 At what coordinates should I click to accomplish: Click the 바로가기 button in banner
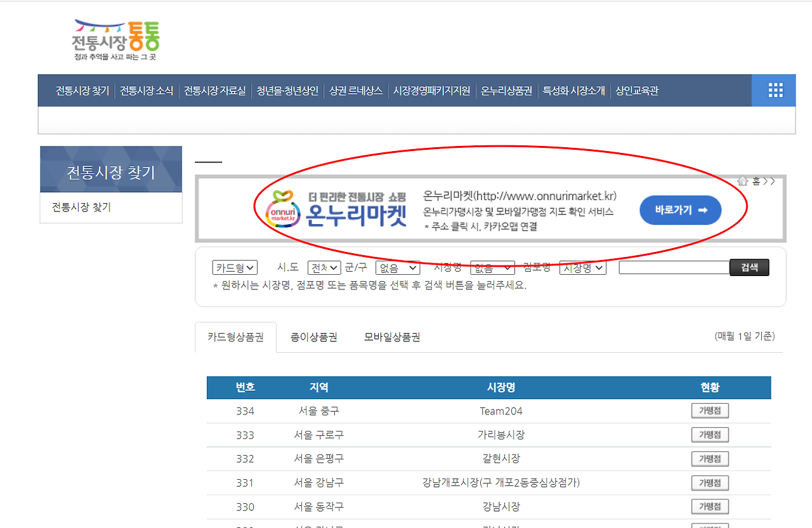pyautogui.click(x=681, y=210)
